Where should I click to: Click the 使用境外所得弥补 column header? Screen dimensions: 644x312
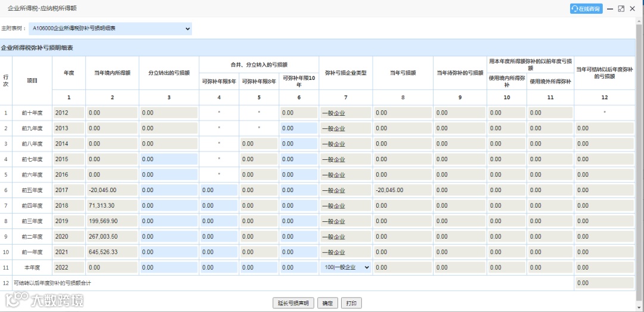[x=550, y=81]
